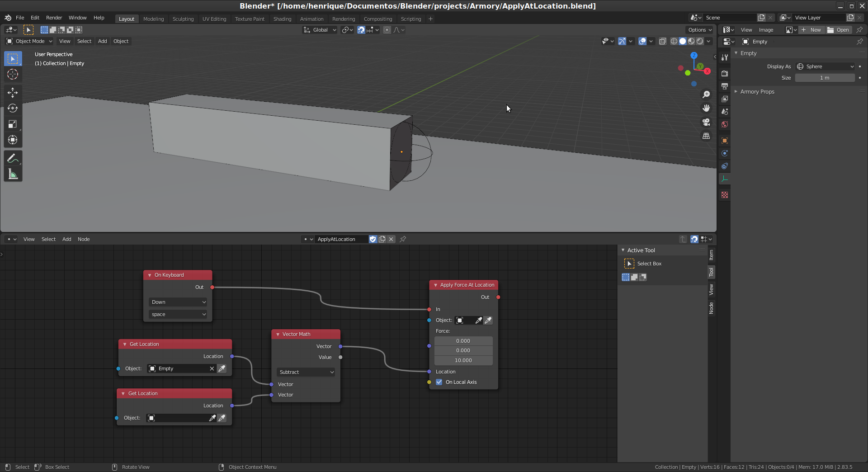Toggle X-ray display in viewport header

tap(663, 42)
